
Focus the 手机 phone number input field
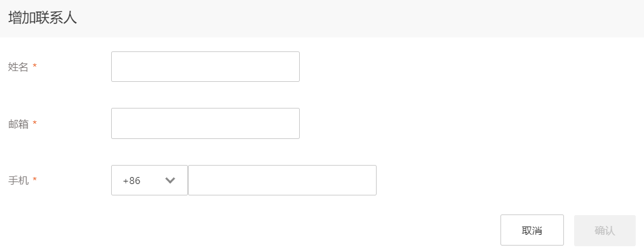[x=282, y=180]
